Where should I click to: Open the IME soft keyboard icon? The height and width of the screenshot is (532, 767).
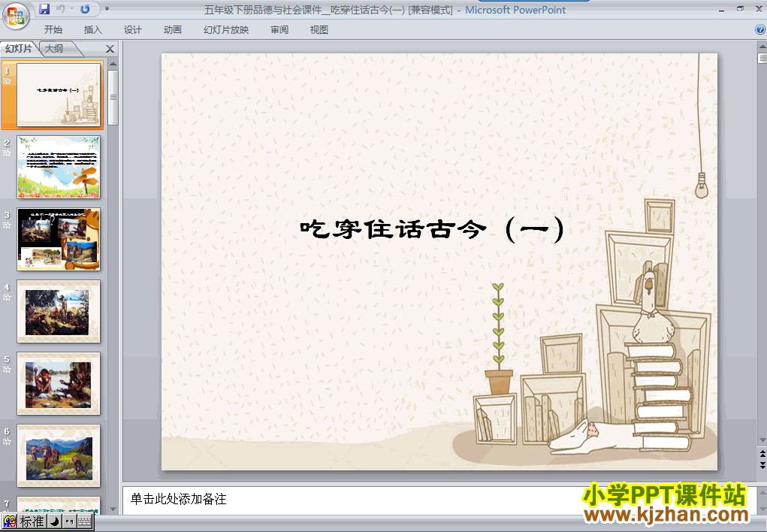pyautogui.click(x=85, y=521)
